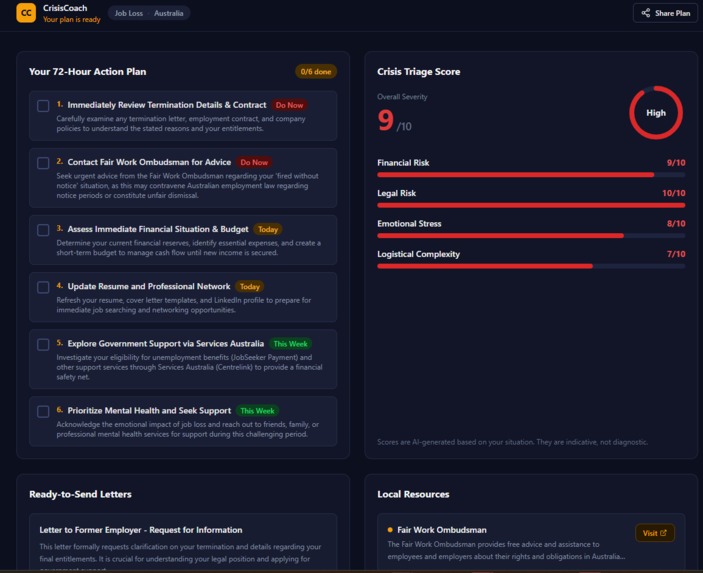Click This Week badge on Mental Health task
This screenshot has height=573, width=703.
[x=257, y=411]
